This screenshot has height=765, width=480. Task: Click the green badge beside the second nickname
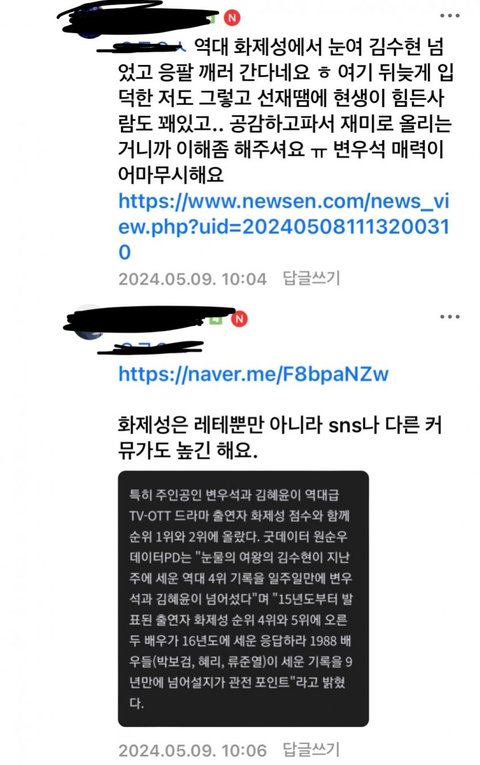click(x=218, y=320)
